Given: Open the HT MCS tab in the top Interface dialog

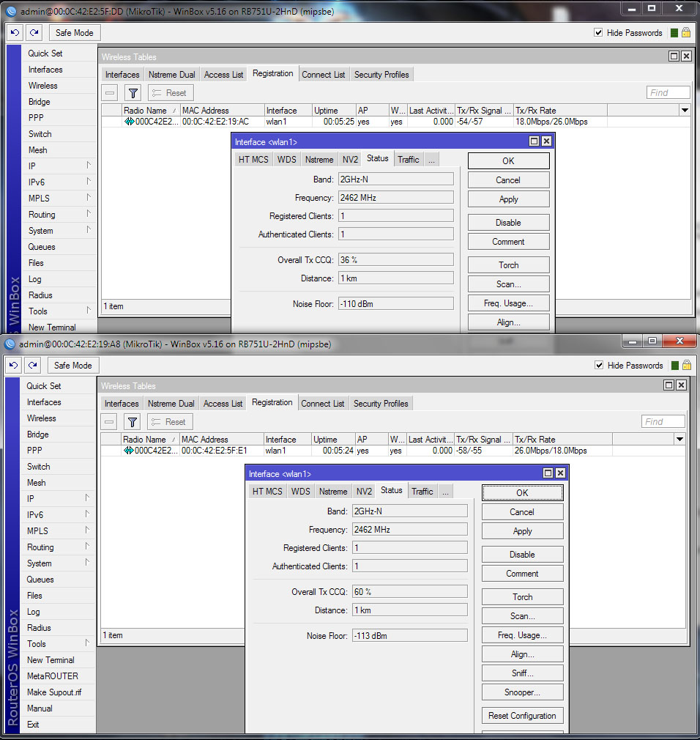Looking at the screenshot, I should [x=253, y=160].
